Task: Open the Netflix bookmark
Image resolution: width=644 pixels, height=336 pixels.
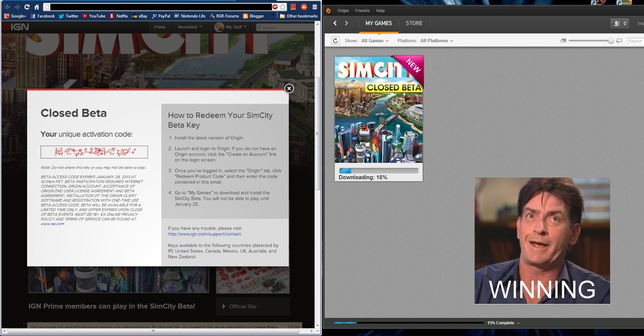Action: (x=119, y=16)
